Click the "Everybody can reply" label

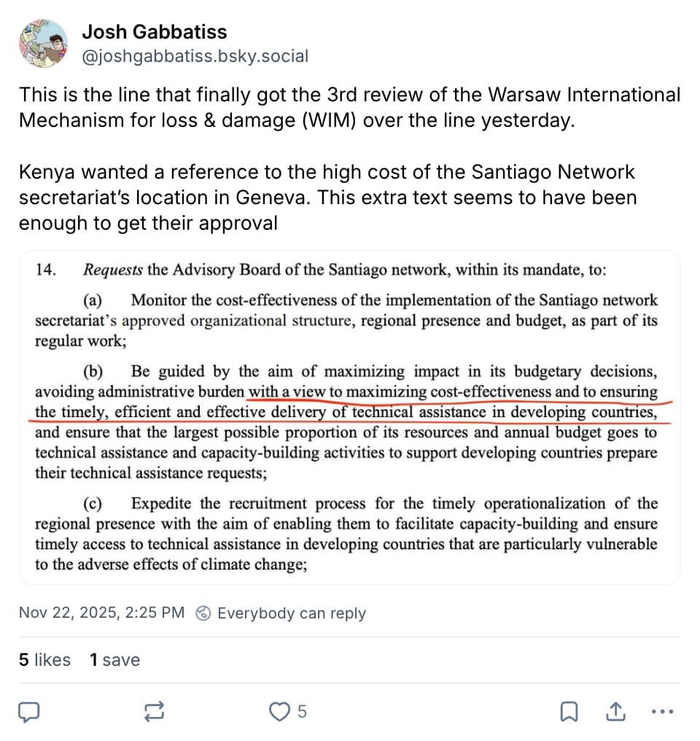[291, 613]
